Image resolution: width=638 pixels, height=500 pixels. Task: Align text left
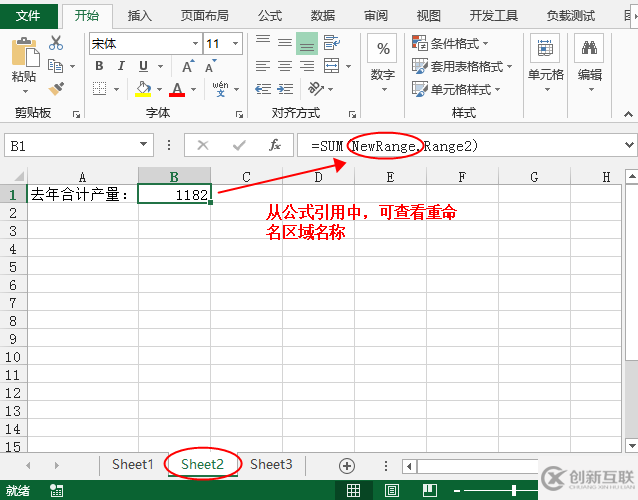click(263, 66)
